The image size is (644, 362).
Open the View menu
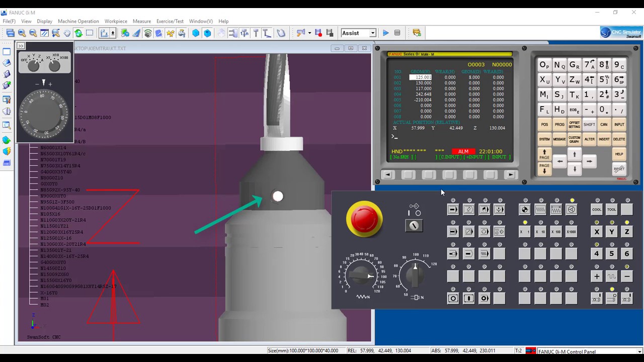tap(26, 21)
